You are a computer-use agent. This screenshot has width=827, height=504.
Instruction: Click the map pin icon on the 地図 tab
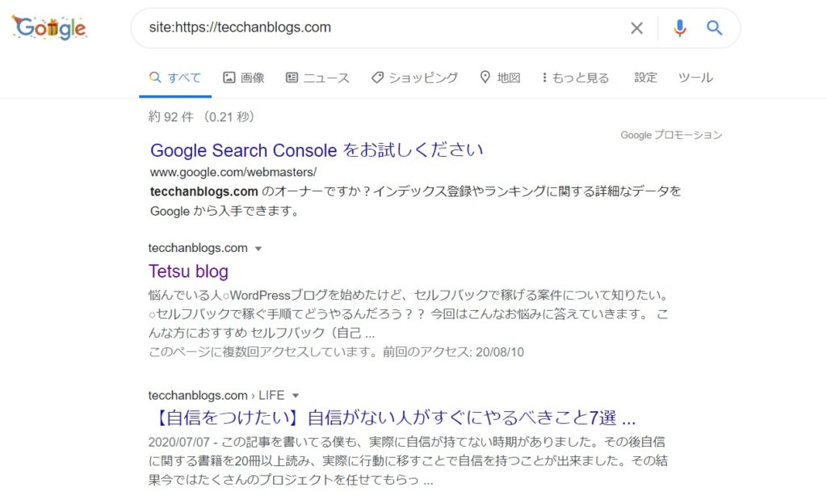pyautogui.click(x=485, y=78)
